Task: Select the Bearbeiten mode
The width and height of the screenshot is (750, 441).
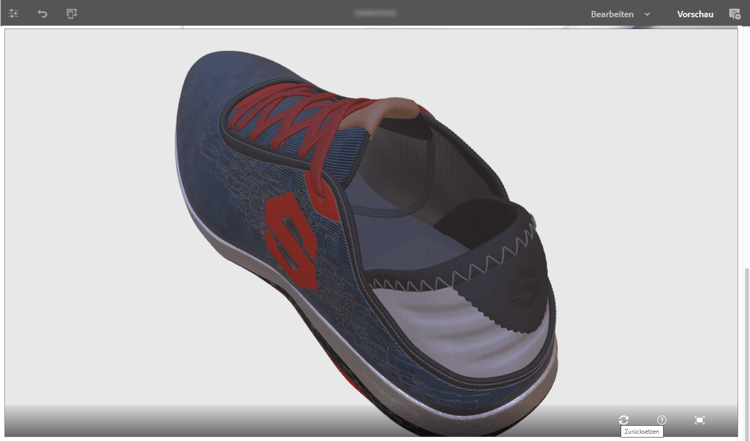Action: [x=612, y=14]
